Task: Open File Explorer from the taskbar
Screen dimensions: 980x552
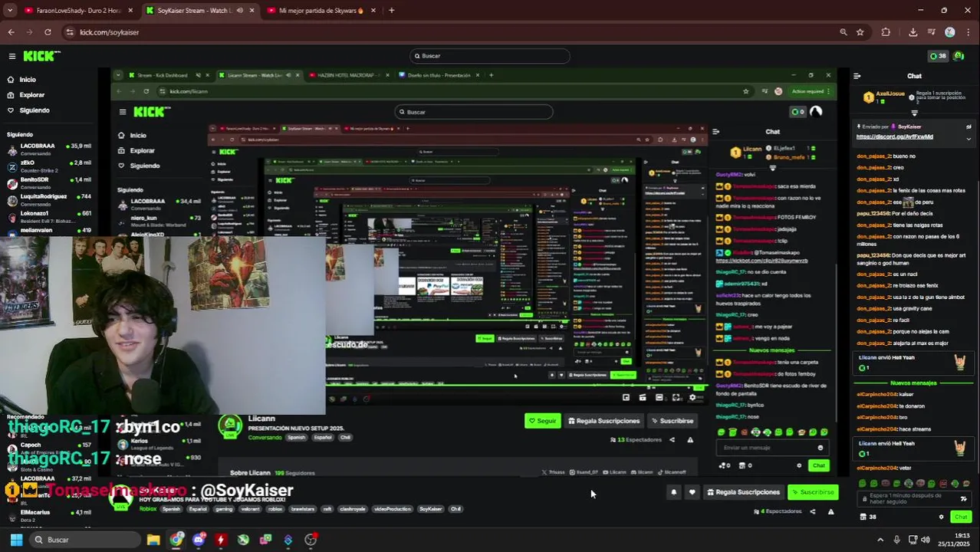Action: click(x=153, y=540)
